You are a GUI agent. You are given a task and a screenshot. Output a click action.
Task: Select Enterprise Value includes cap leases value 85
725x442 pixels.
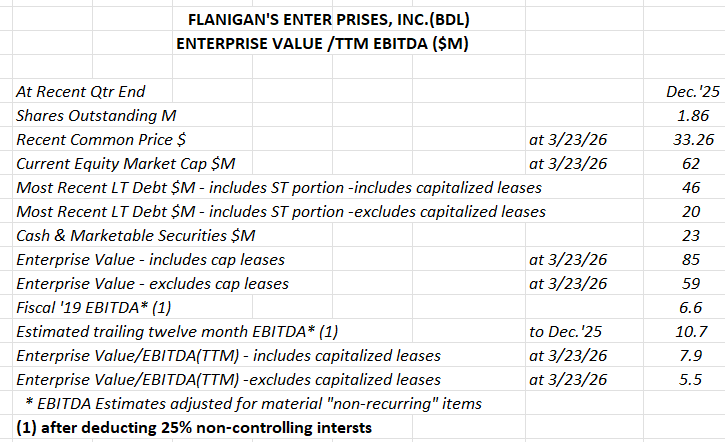(x=691, y=260)
